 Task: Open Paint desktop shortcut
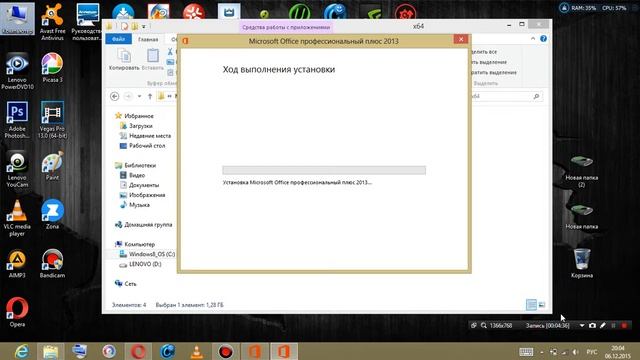point(52,165)
